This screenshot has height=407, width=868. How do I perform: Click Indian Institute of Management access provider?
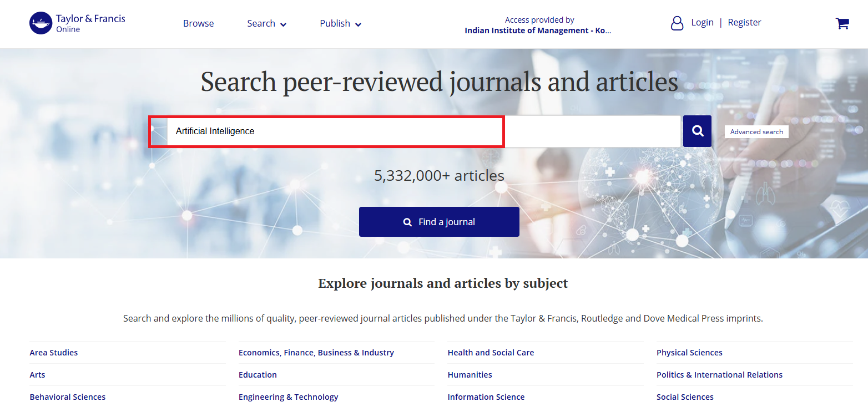click(x=537, y=31)
